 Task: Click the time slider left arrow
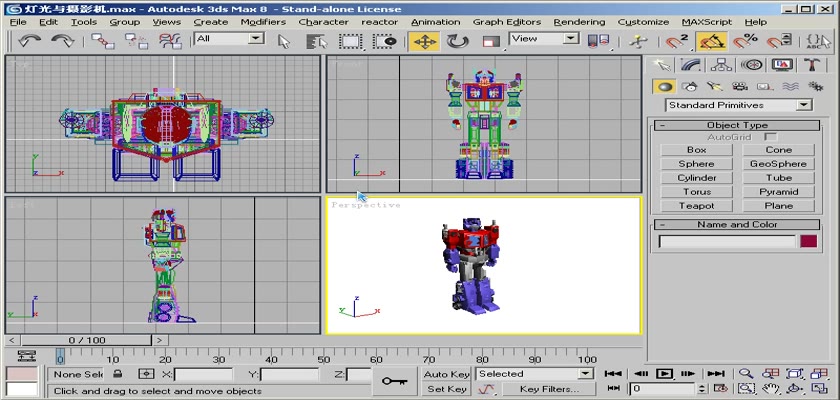pyautogui.click(x=13, y=340)
